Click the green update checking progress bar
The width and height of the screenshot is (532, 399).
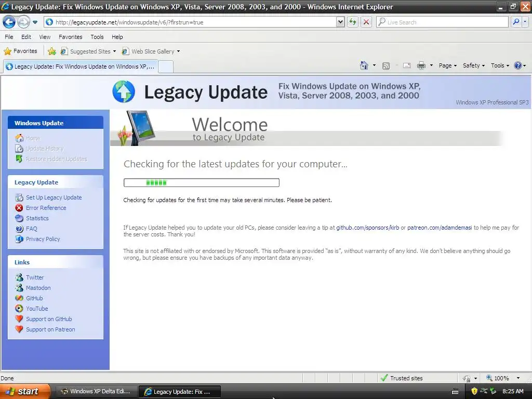pos(202,182)
